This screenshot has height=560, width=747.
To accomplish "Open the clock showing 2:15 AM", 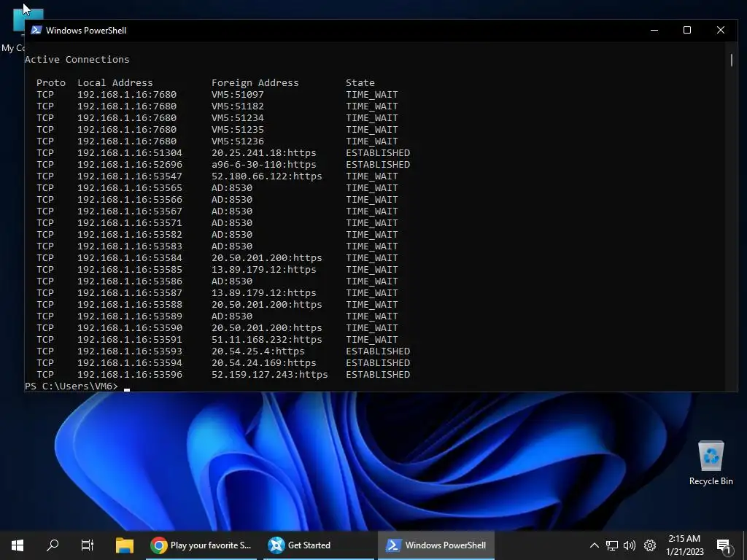I will point(684,545).
